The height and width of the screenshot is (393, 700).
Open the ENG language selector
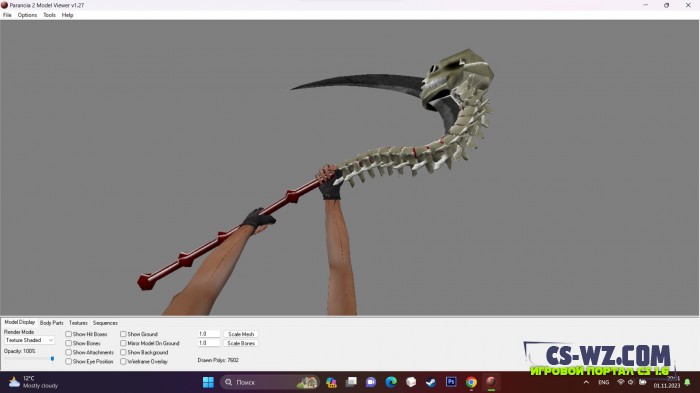coord(604,382)
